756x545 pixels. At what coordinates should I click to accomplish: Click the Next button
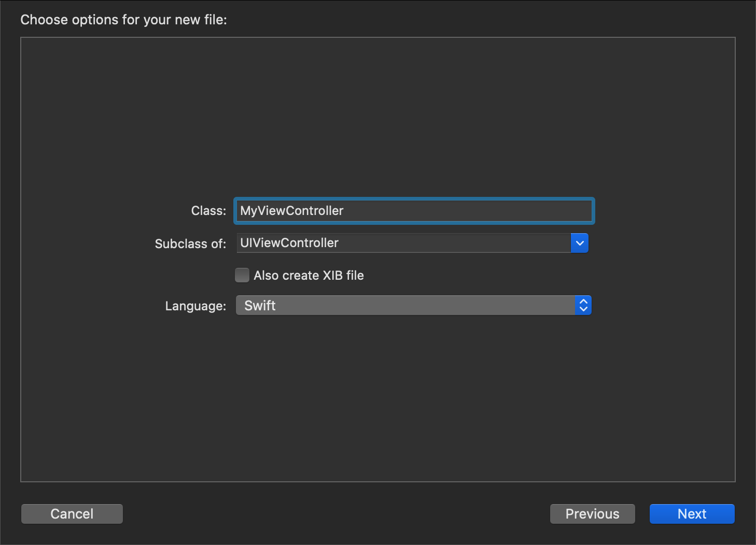coord(692,513)
